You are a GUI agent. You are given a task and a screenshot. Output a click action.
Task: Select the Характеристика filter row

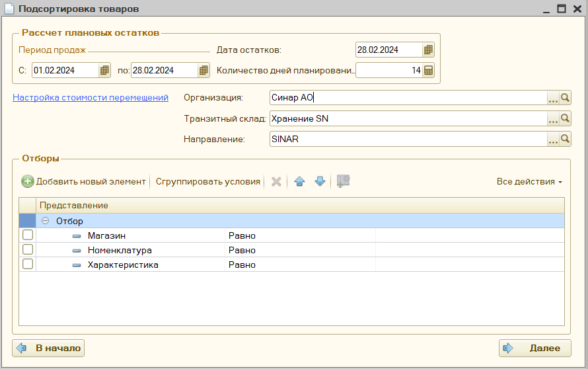point(292,265)
